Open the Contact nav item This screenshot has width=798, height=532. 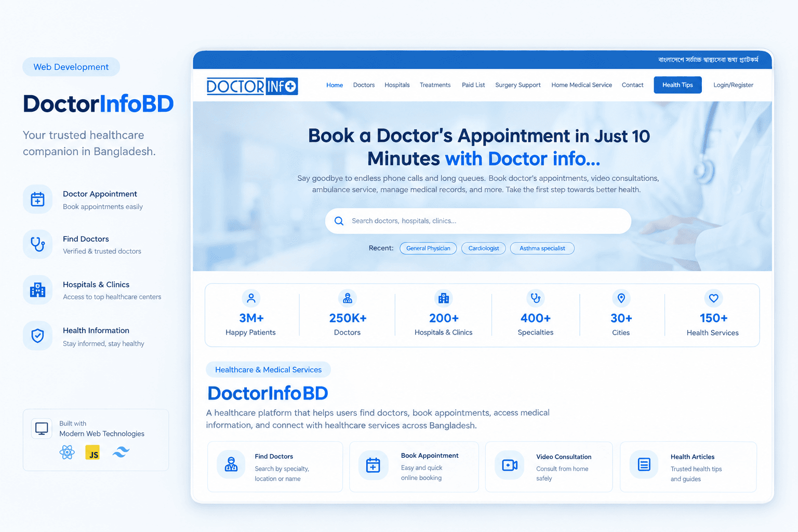click(x=633, y=85)
